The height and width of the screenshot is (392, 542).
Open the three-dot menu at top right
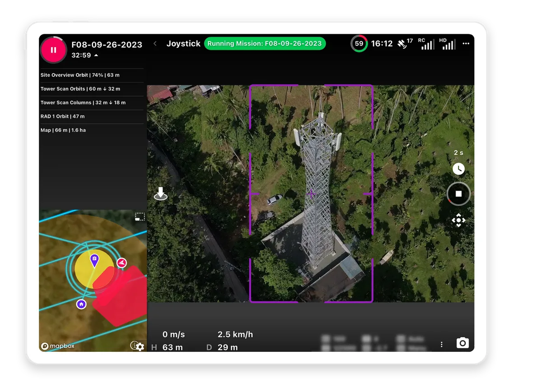click(x=466, y=44)
